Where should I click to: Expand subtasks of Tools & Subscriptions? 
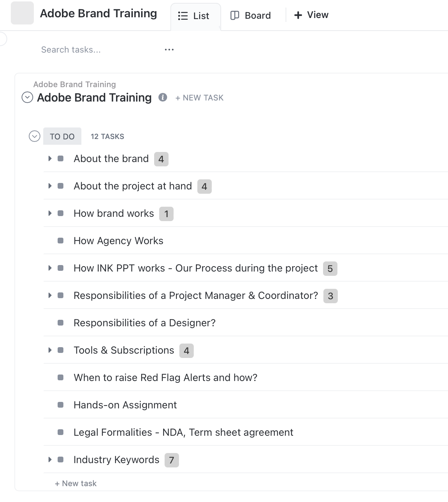pyautogui.click(x=50, y=350)
